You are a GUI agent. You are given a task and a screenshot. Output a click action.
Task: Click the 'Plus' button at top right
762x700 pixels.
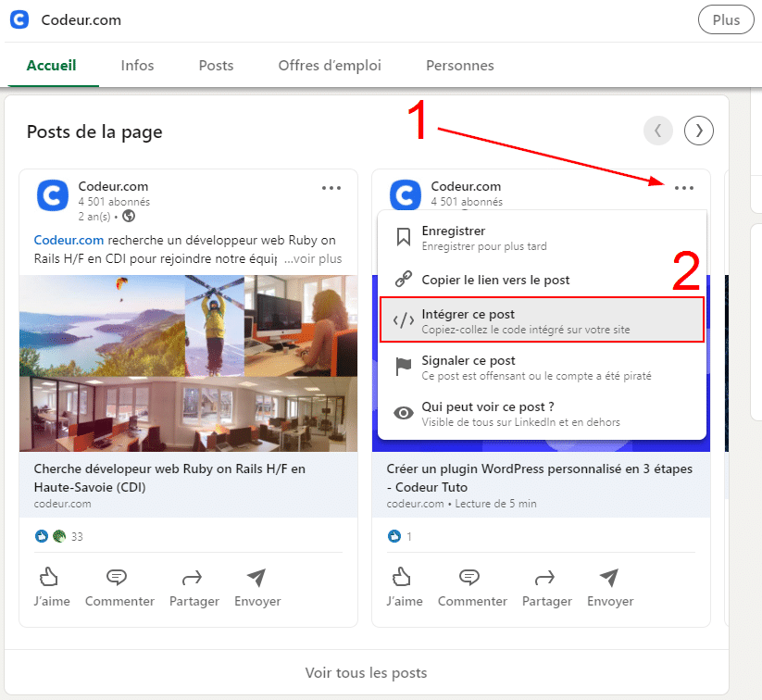(x=726, y=19)
